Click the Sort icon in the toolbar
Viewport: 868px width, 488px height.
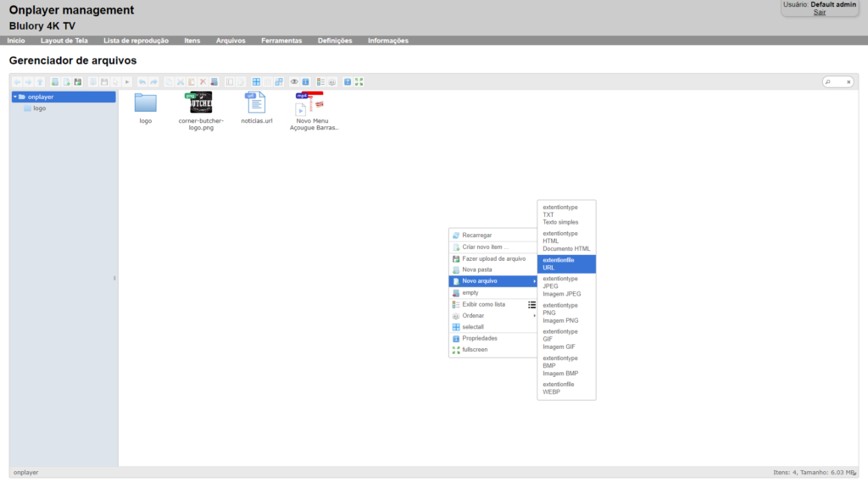point(332,82)
